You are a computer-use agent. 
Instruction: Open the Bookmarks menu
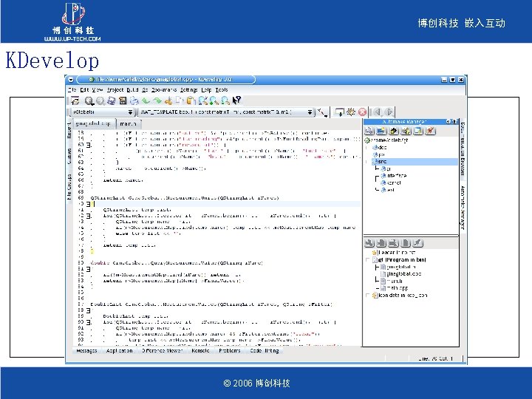tap(164, 90)
